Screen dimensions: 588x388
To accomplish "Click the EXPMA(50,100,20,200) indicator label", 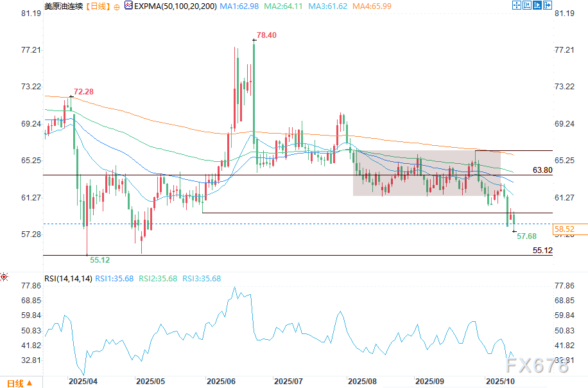I will [175, 6].
